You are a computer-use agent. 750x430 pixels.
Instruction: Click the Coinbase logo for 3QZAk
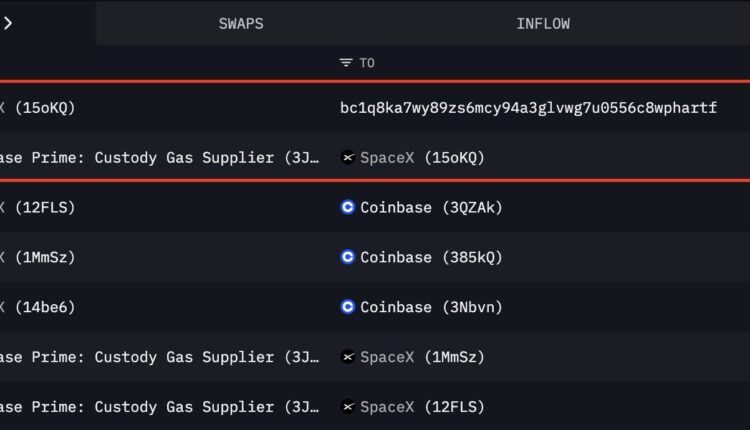[348, 207]
